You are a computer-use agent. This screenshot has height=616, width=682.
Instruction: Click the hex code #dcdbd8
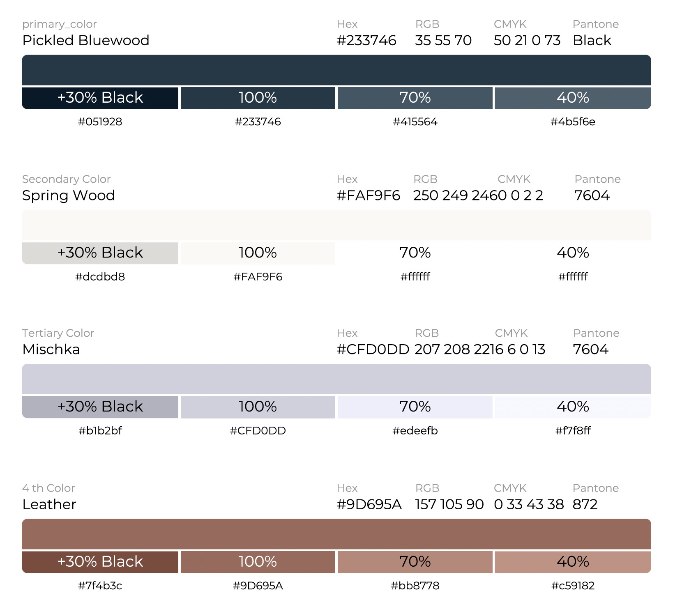100,276
